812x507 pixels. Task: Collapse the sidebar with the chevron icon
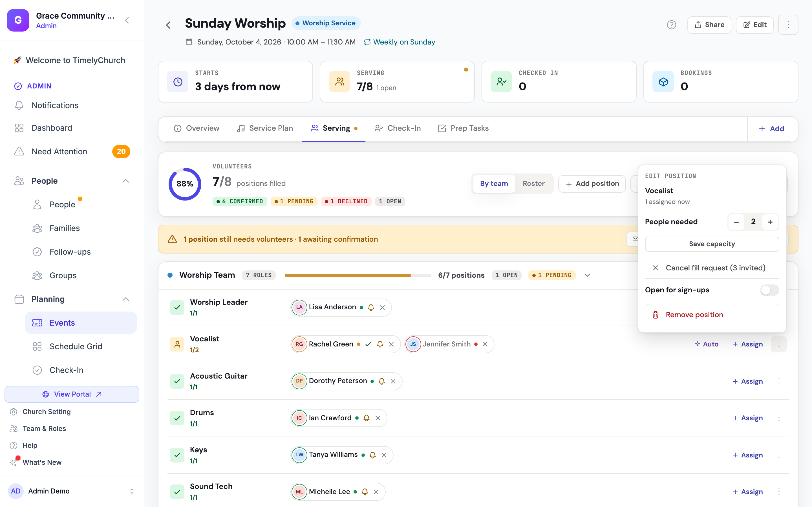(127, 21)
